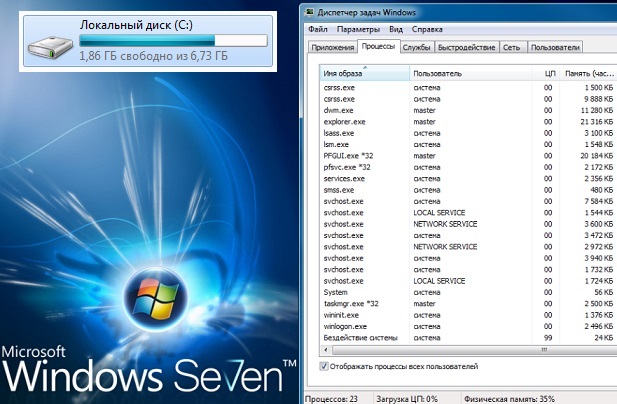Switch to the Приложения tab
617x404 pixels.
pos(333,47)
